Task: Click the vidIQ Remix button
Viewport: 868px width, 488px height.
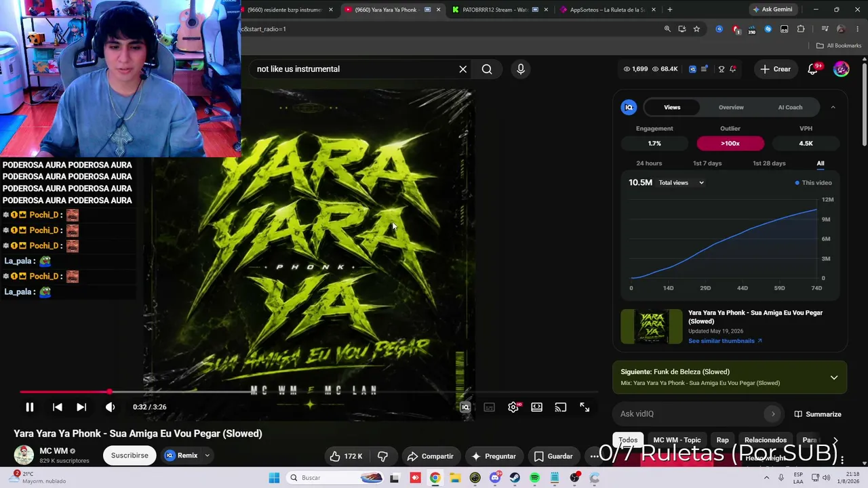Action: pos(181,455)
